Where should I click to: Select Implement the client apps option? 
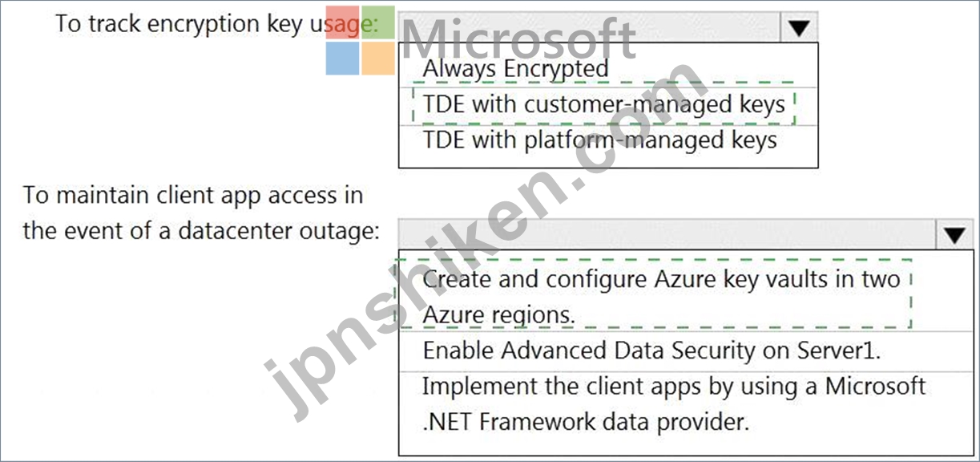pos(674,403)
